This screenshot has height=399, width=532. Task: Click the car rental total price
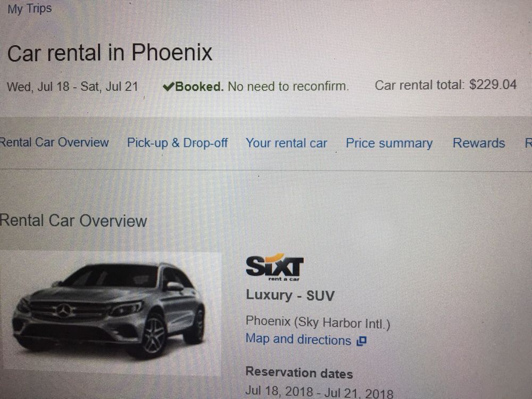tap(493, 85)
